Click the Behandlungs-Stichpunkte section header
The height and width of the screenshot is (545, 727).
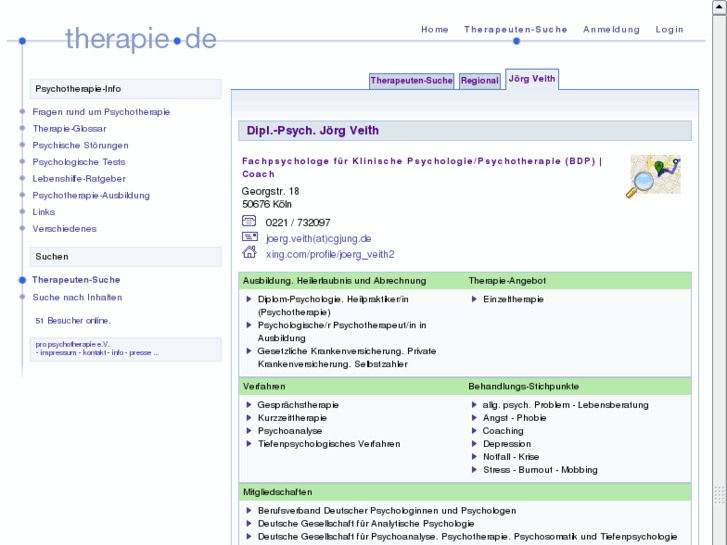(x=523, y=386)
